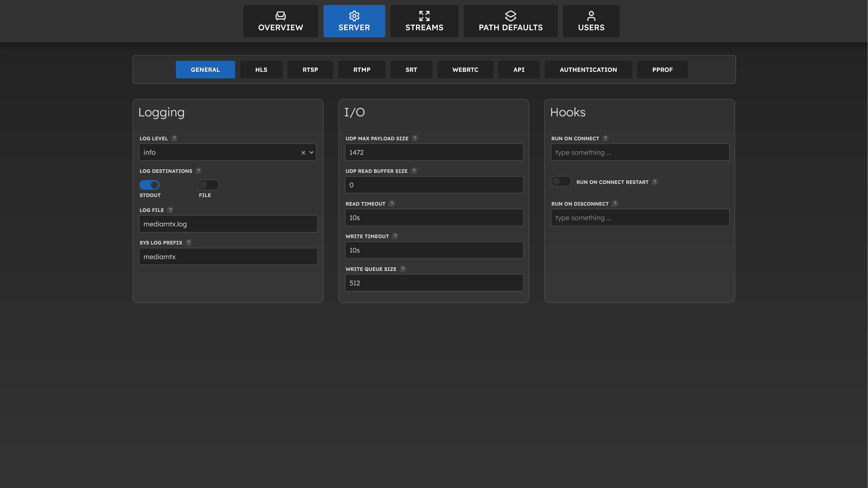Open the AUTHENTICATION tab
Screen dimensions: 868x488
tap(588, 70)
